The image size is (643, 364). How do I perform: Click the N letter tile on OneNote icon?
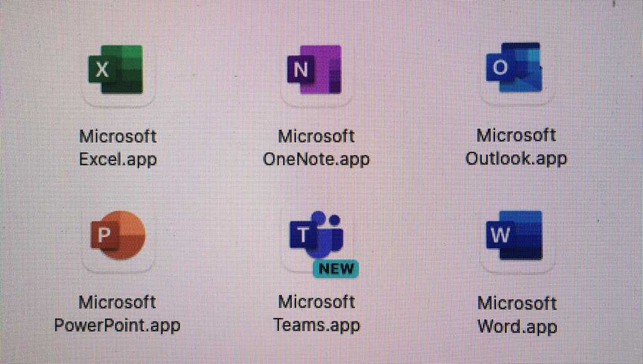(300, 70)
